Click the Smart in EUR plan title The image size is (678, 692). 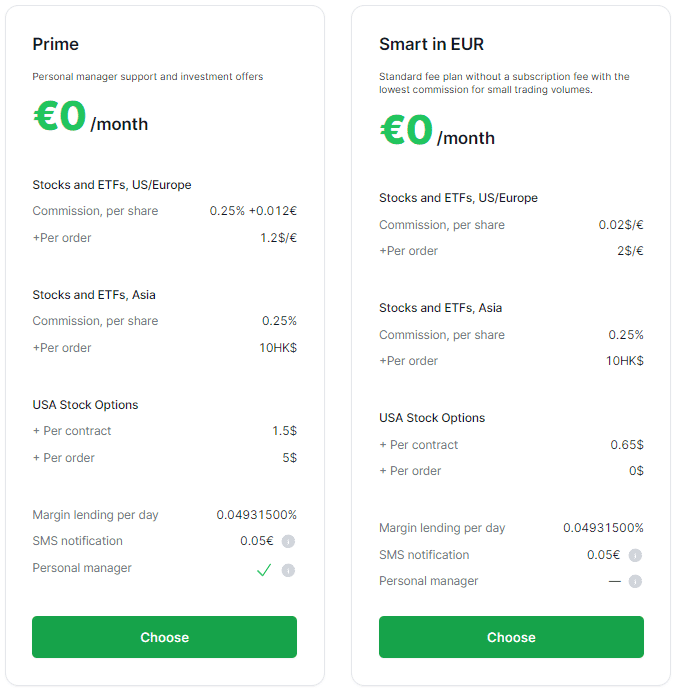[x=431, y=44]
